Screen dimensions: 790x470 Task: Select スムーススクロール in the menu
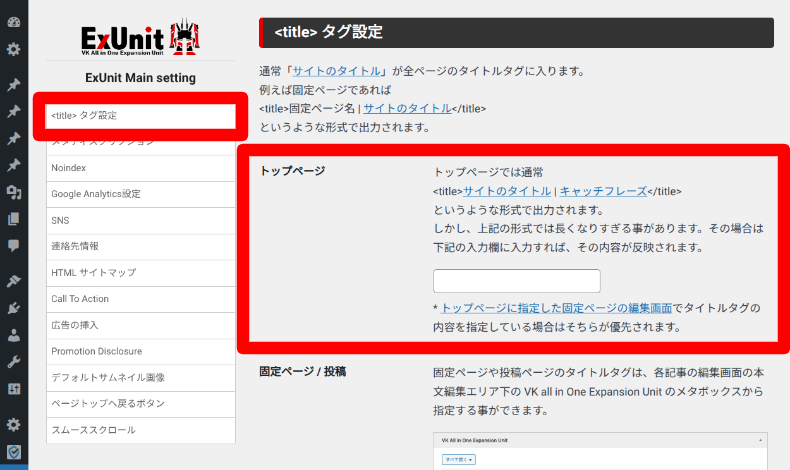(141, 430)
